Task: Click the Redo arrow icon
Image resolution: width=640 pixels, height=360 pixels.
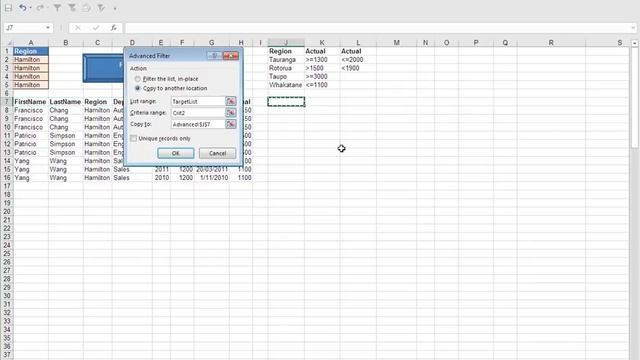Action: 40,8
